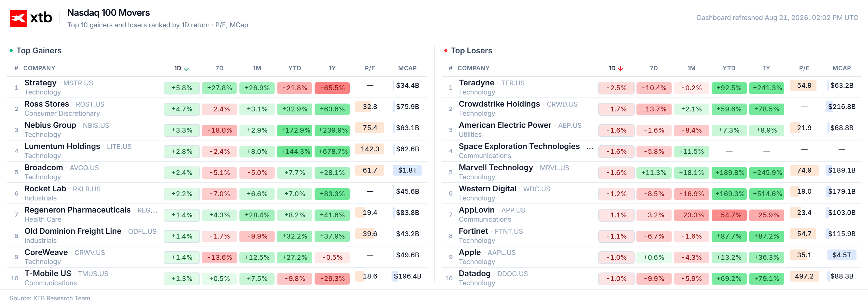Click Space Exploration Technologies name
Image resolution: width=868 pixels, height=307 pixels.
click(x=519, y=147)
